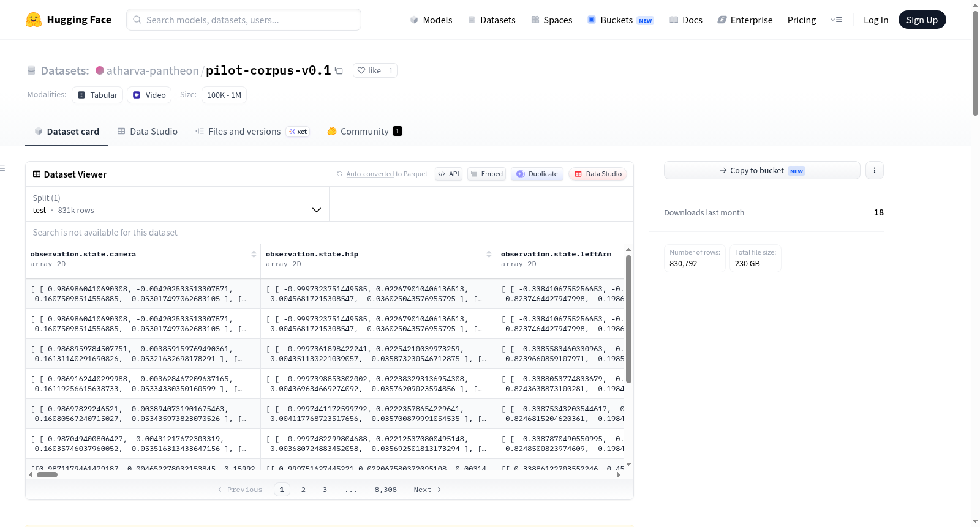This screenshot has width=980, height=527.
Task: Click the down arrow of the table scrollbar
Action: coord(628,465)
